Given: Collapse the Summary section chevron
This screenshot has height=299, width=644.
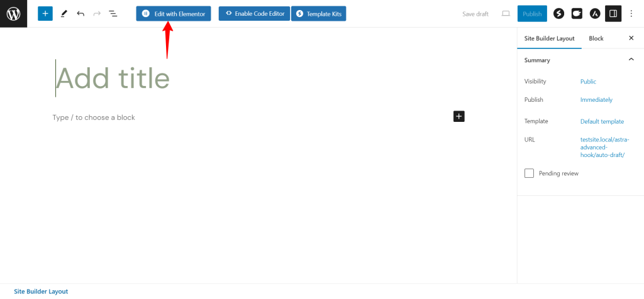Looking at the screenshot, I should 631,60.
